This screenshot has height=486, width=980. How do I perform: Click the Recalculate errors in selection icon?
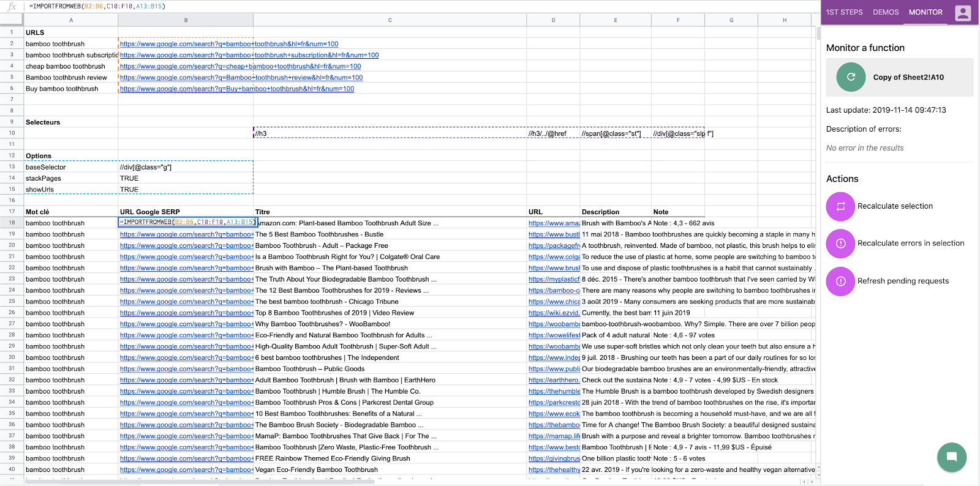click(840, 244)
